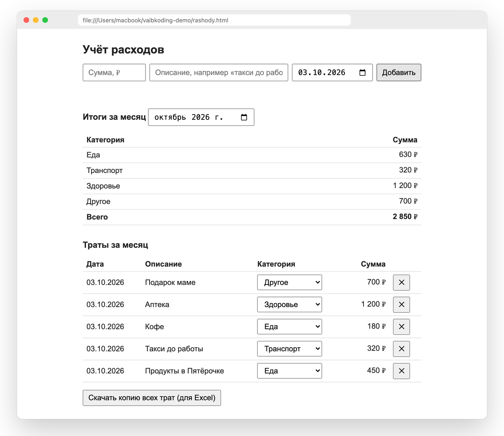Focus the Сумма amount input field
Viewport: 504px width, 436px height.
pyautogui.click(x=114, y=73)
